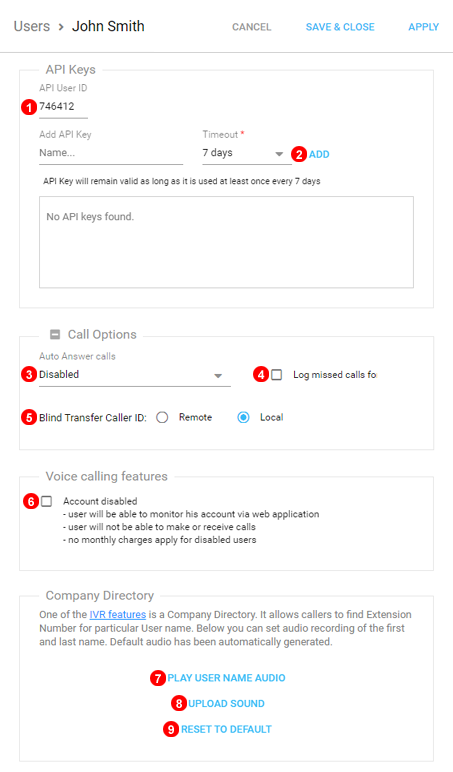Click red marker number 7
453x772 pixels.
click(158, 678)
